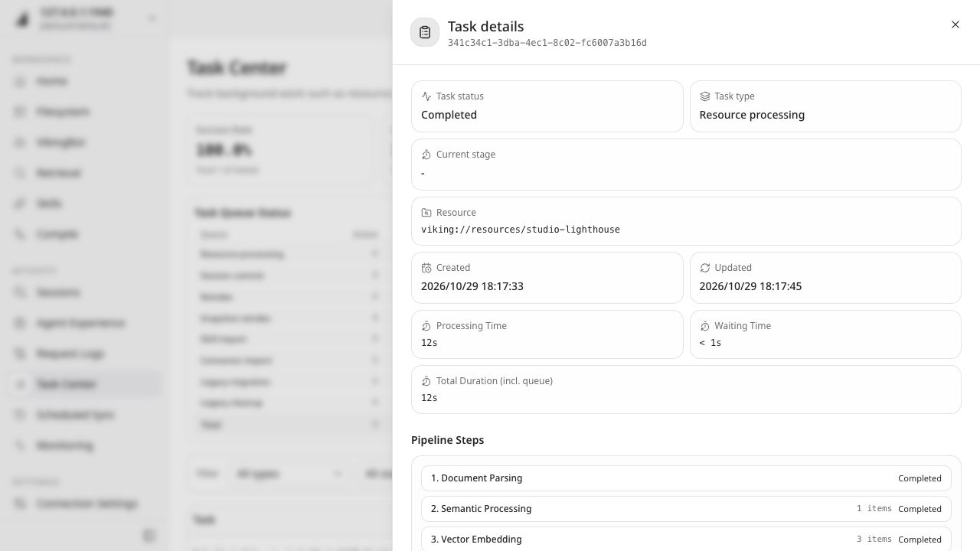Viewport: 980px width, 551px height.
Task: Click the Completed badge on Semantic Processing
Action: pos(920,509)
